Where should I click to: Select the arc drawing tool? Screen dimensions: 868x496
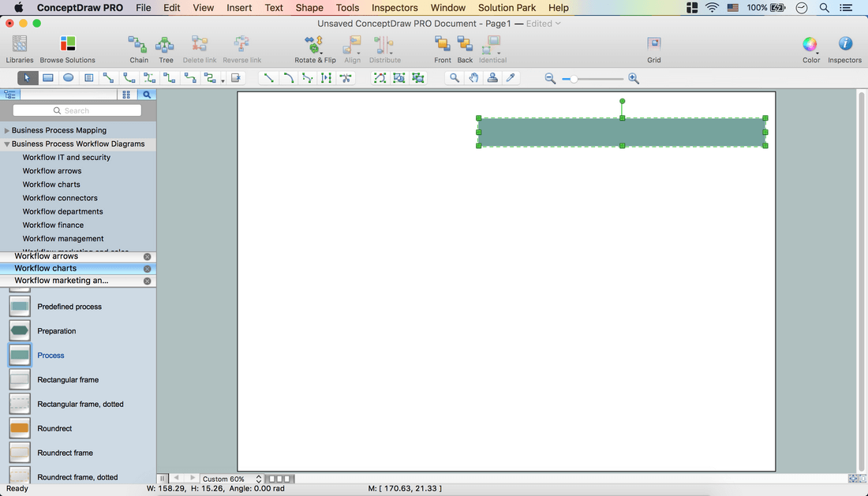tap(288, 78)
